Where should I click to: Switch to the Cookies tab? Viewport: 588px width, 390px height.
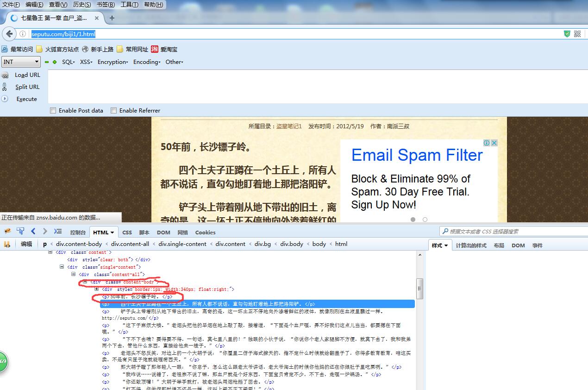(x=205, y=233)
